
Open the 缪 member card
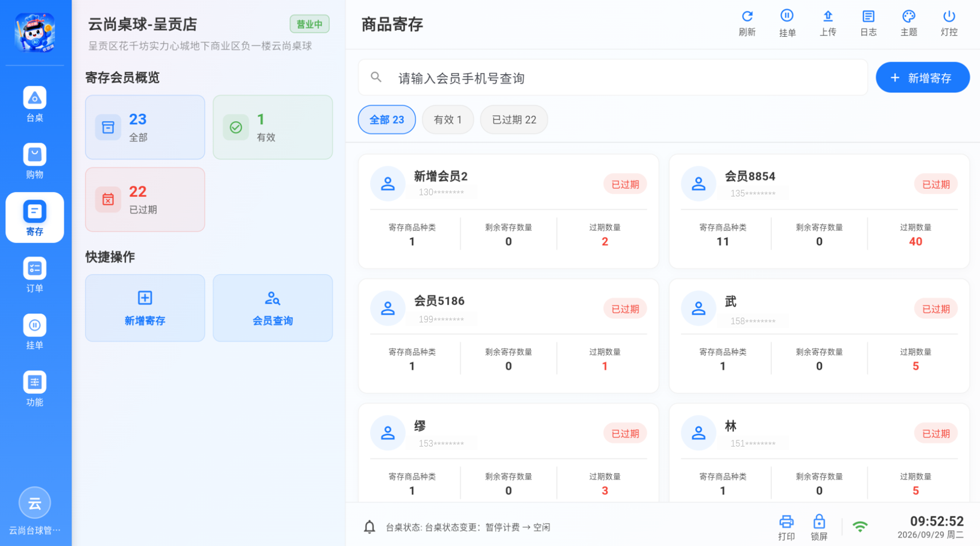pyautogui.click(x=508, y=453)
